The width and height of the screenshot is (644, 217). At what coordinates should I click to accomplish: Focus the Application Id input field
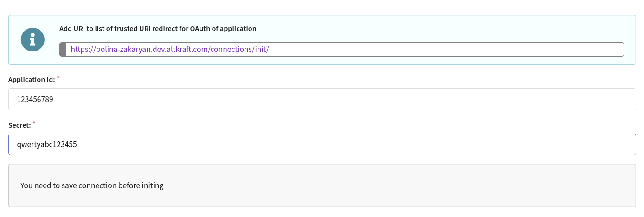(322, 99)
